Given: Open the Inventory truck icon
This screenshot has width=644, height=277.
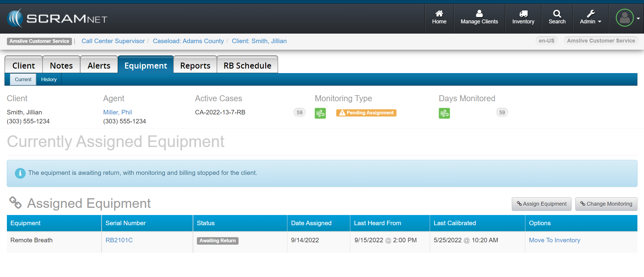Looking at the screenshot, I should [523, 14].
